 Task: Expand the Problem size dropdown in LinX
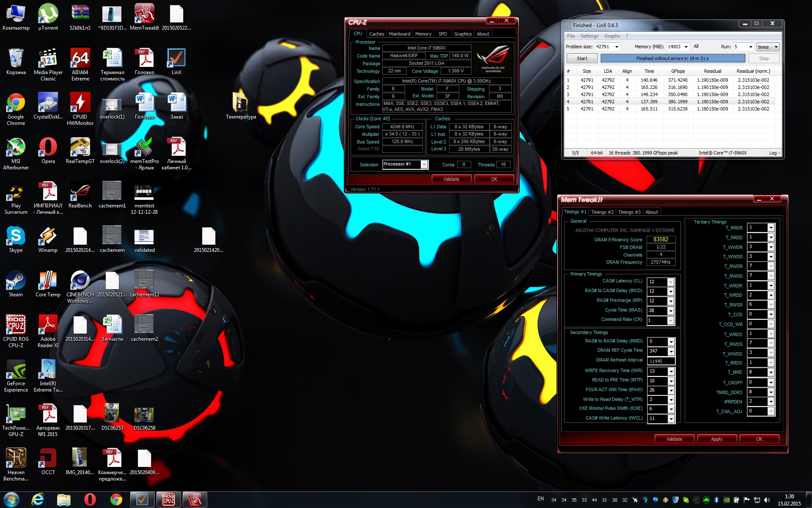tap(617, 47)
